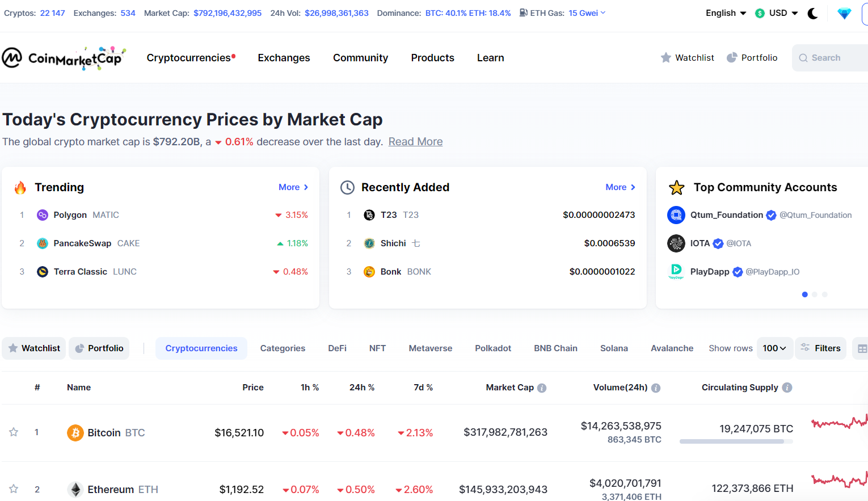Sort by the Price column header
868x501 pixels.
point(253,388)
